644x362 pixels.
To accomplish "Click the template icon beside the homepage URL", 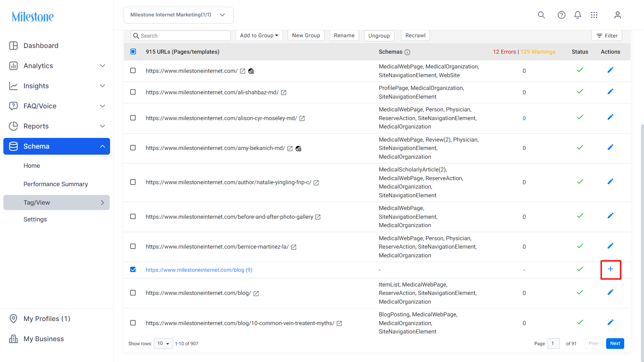I will click(x=251, y=71).
